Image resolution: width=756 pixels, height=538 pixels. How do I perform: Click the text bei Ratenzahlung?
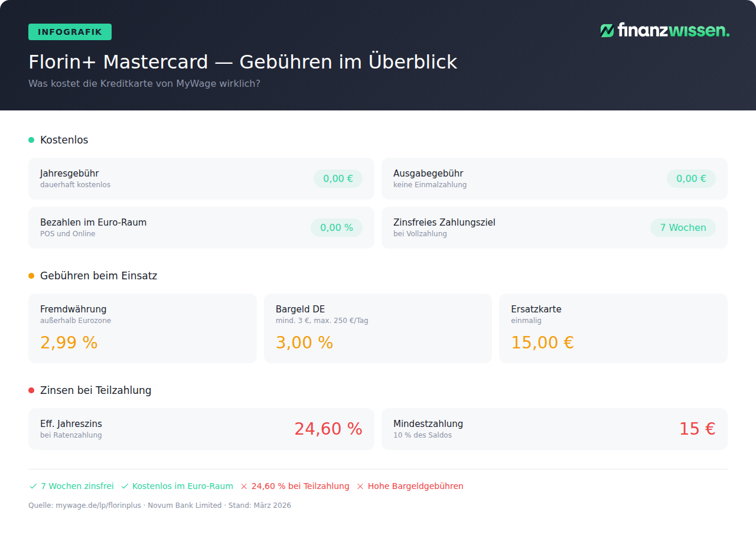[71, 435]
